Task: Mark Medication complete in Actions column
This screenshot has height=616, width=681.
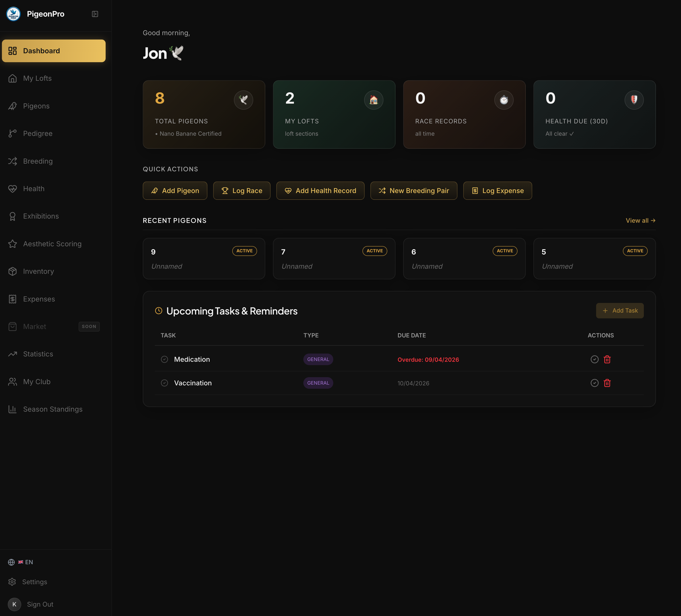Action: 594,359
